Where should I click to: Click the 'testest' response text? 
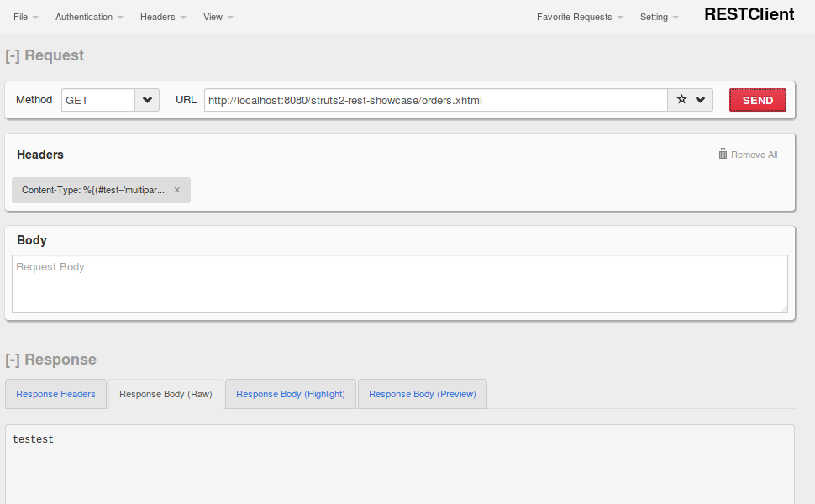34,439
